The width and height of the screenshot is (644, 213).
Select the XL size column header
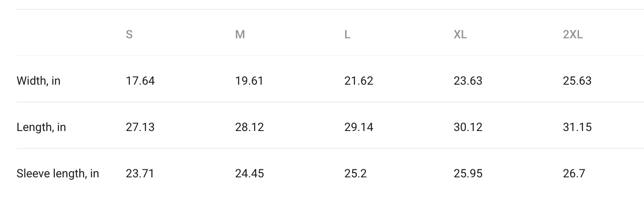pyautogui.click(x=461, y=34)
